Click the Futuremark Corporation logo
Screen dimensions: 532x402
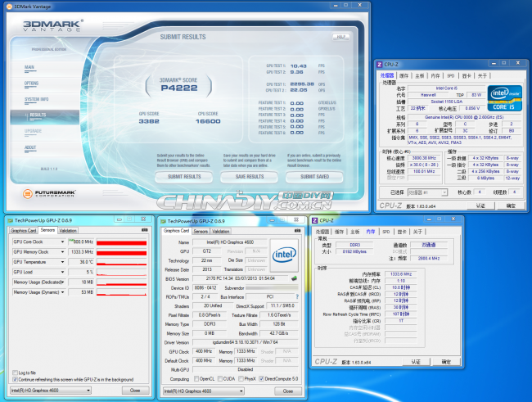point(49,193)
